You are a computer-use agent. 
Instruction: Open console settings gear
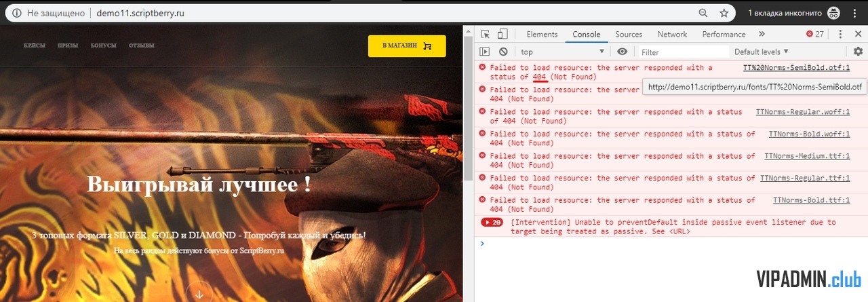[858, 52]
